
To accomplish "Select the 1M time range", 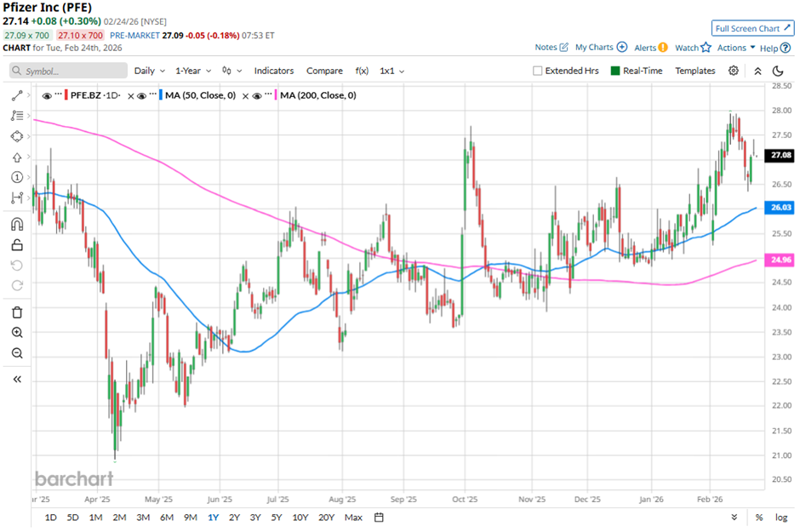I will tap(95, 518).
